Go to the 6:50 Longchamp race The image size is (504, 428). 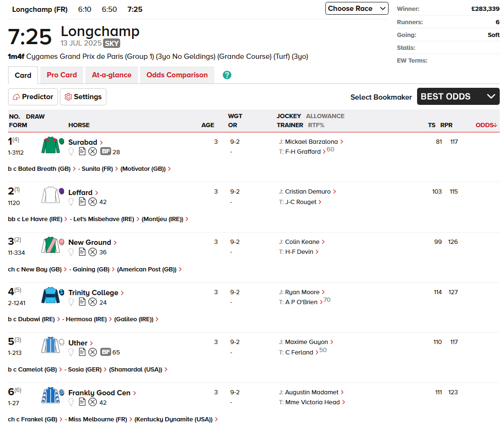pos(109,9)
